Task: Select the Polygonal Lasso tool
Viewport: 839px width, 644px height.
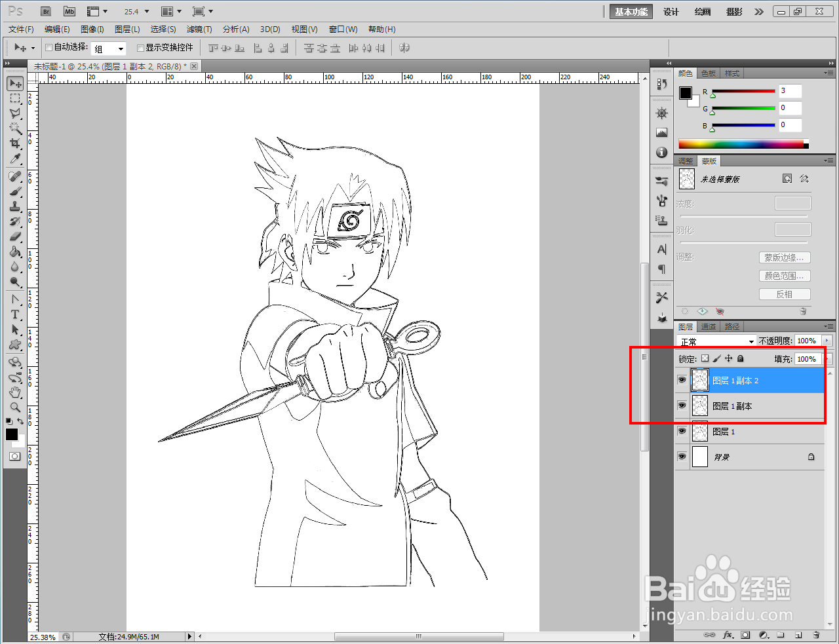Action: (x=15, y=113)
